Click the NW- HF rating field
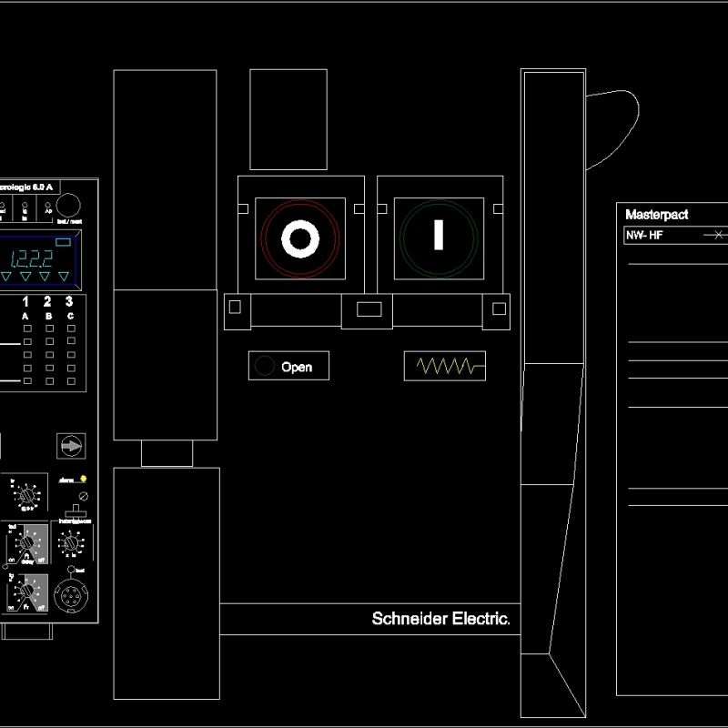 [642, 237]
